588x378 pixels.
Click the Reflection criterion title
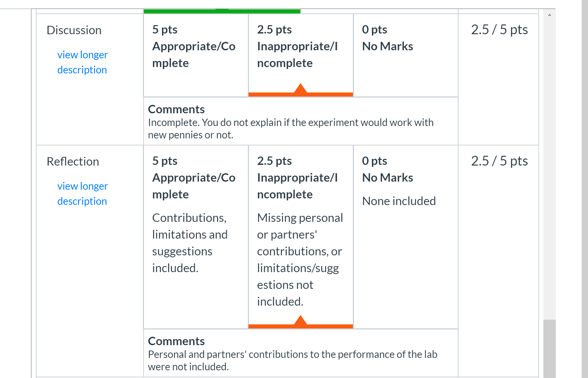[x=73, y=162]
